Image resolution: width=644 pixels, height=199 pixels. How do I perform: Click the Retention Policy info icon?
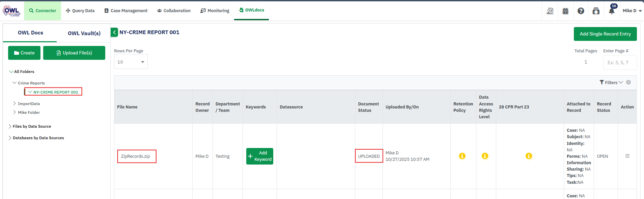click(462, 156)
